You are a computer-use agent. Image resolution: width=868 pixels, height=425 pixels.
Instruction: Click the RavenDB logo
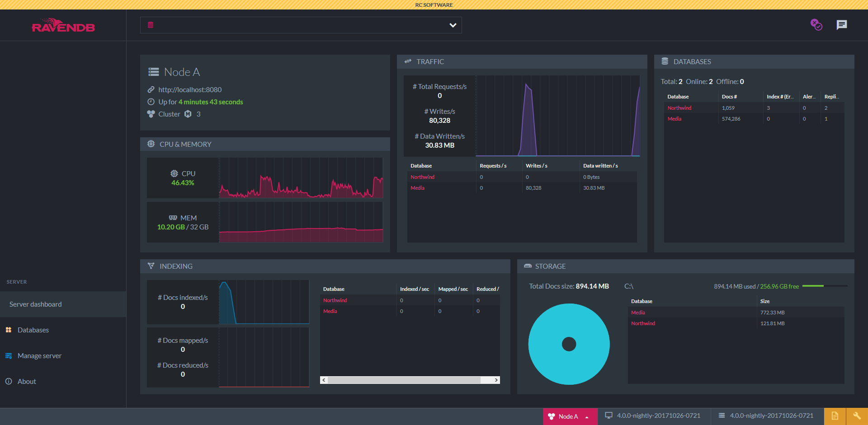[63, 25]
